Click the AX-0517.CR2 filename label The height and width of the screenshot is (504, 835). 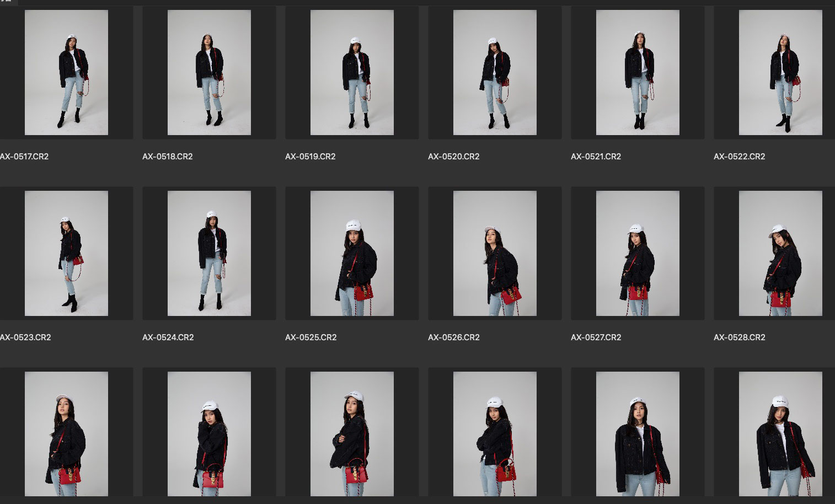(24, 157)
